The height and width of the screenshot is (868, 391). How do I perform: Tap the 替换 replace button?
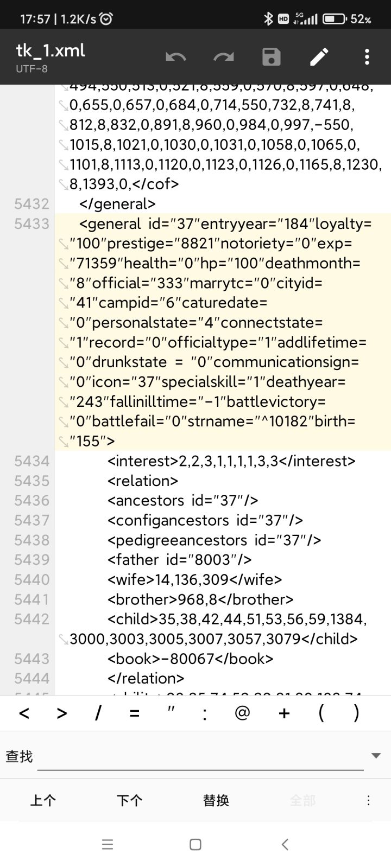pos(216,800)
